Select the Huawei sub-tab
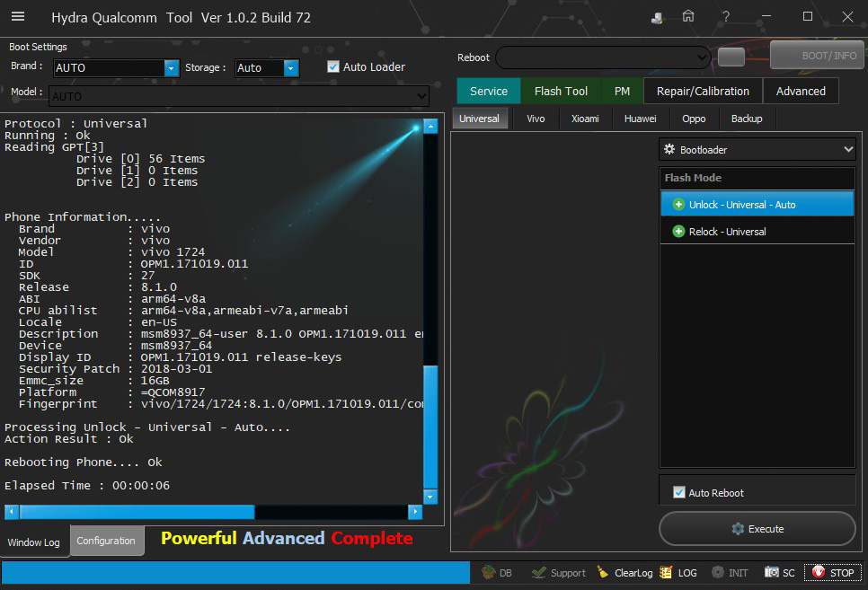 click(641, 119)
